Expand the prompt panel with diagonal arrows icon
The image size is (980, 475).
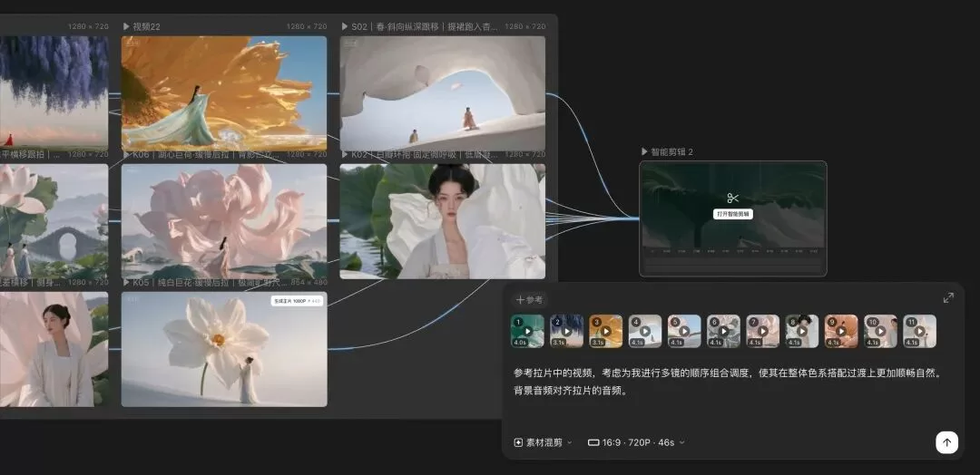click(x=948, y=297)
